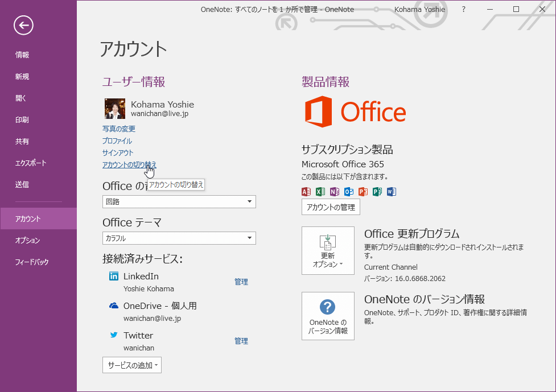Click the Office logo
The height and width of the screenshot is (392, 556).
pos(355,112)
